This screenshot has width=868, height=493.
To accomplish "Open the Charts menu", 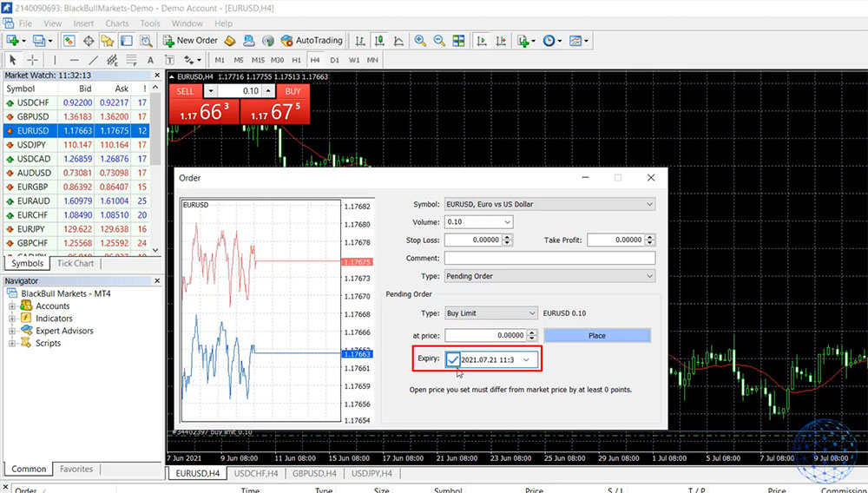I will click(116, 23).
